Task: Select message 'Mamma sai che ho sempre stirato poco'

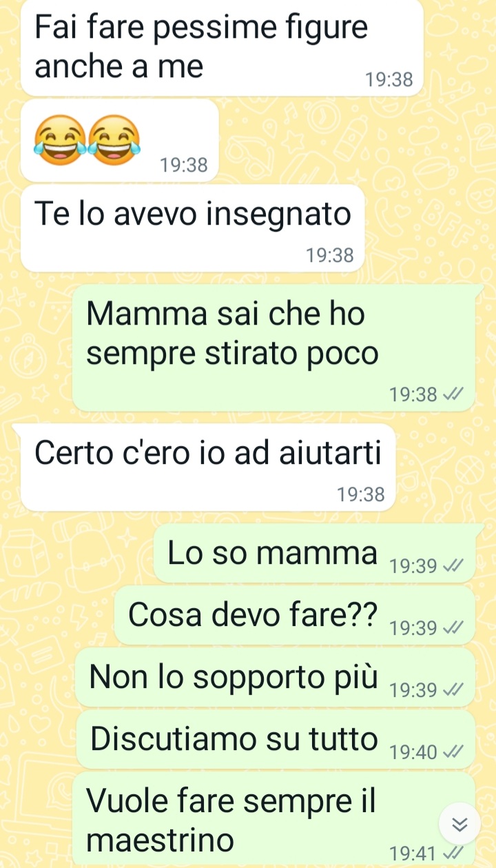Action: (x=273, y=347)
